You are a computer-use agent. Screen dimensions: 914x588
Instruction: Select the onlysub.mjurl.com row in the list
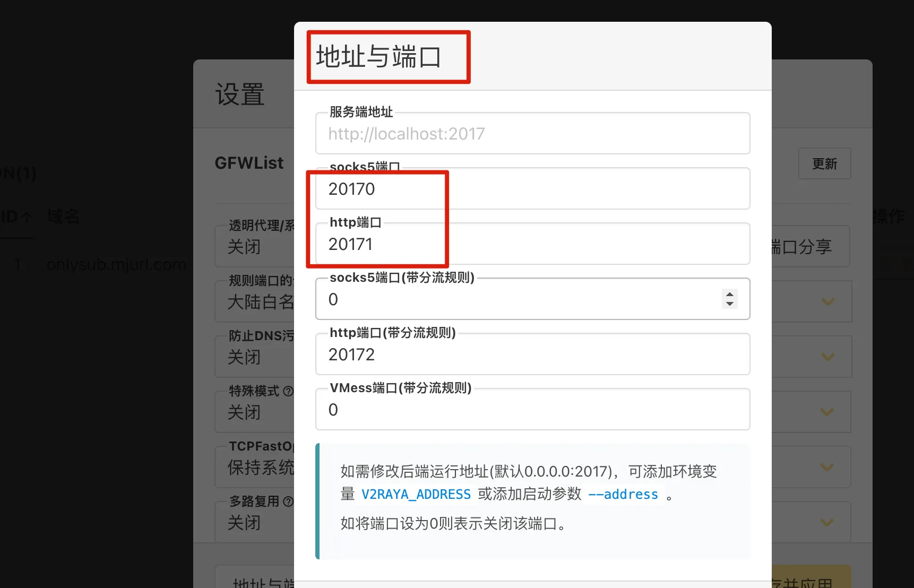click(116, 264)
